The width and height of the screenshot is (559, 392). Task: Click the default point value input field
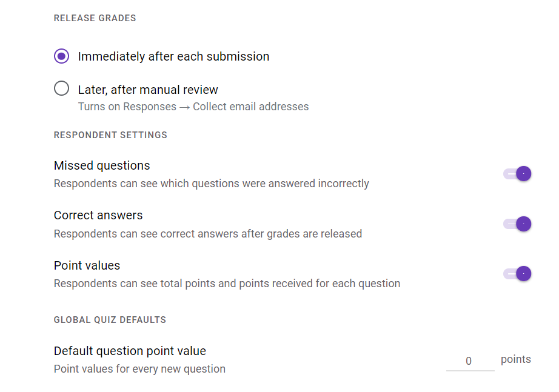pos(469,361)
